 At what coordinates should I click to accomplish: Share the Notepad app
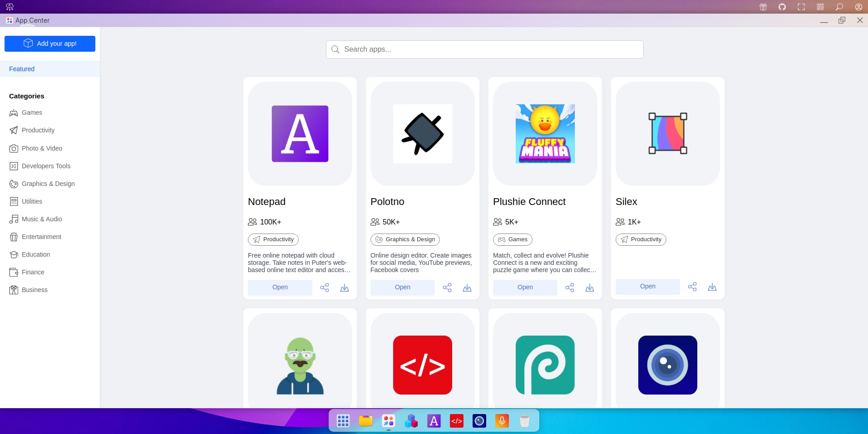(x=325, y=288)
